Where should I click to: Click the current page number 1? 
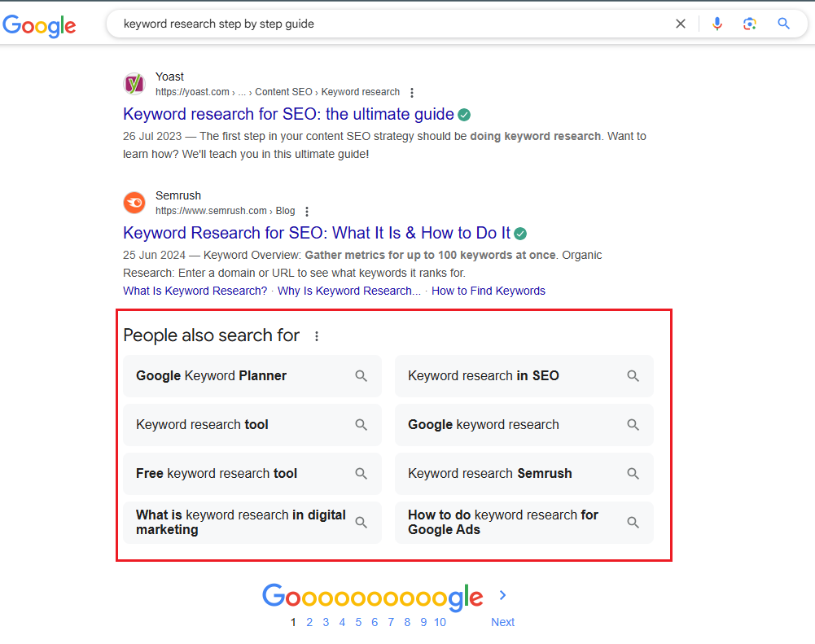(293, 622)
